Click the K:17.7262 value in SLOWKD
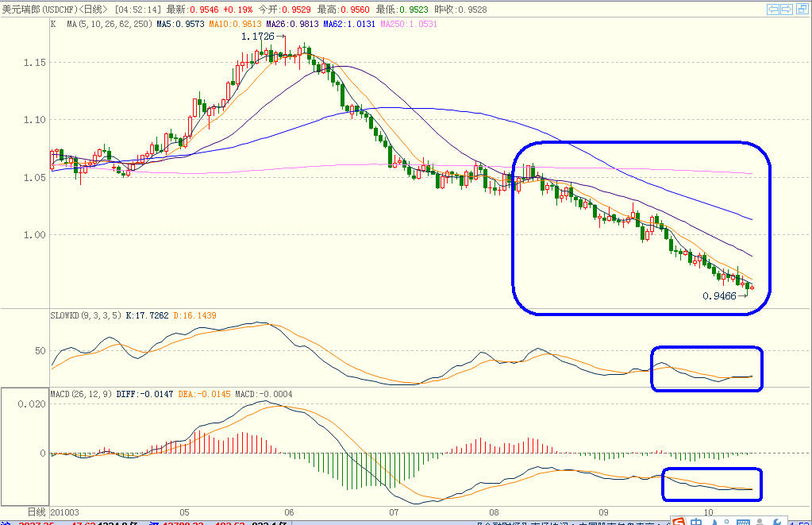This screenshot has height=525, width=812. pos(147,315)
